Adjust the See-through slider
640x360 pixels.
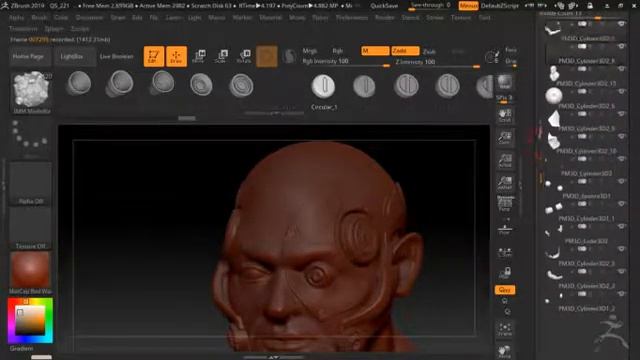[x=430, y=6]
